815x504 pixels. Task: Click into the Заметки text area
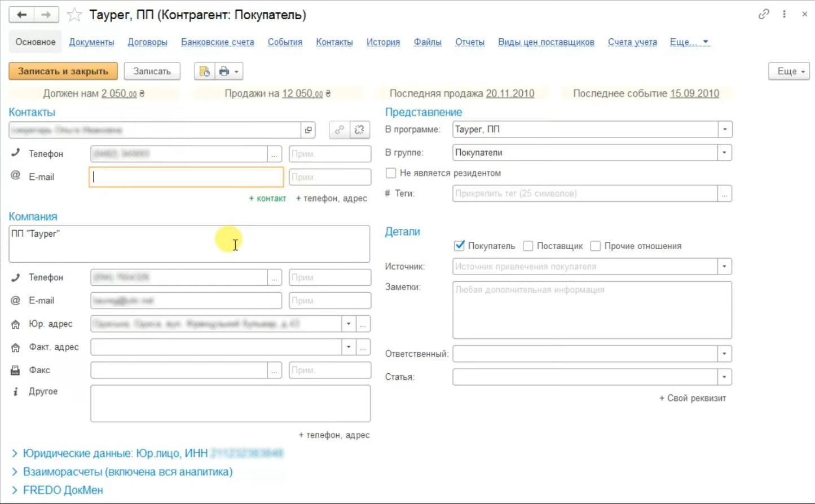592,310
